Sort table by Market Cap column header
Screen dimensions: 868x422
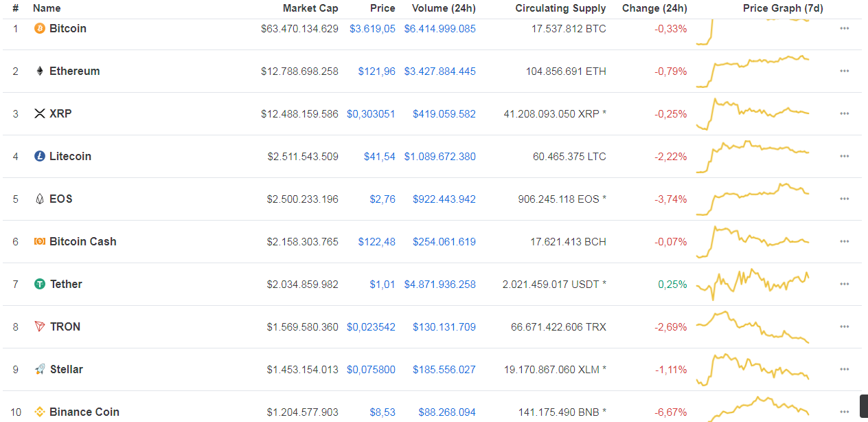pyautogui.click(x=310, y=8)
